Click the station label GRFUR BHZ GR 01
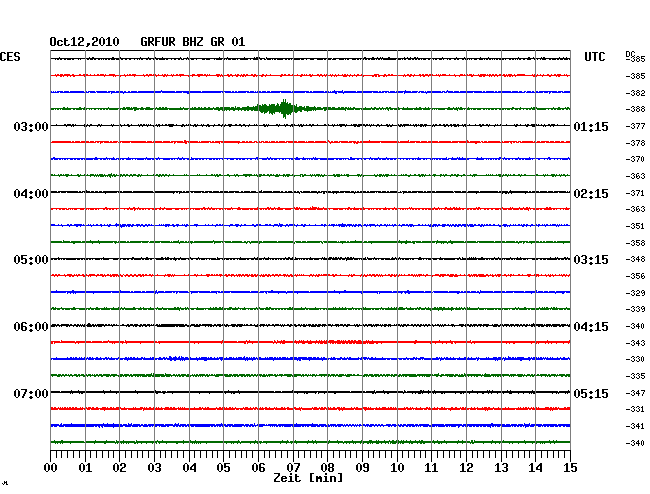Viewport: 650px width, 494px height. pyautogui.click(x=193, y=42)
